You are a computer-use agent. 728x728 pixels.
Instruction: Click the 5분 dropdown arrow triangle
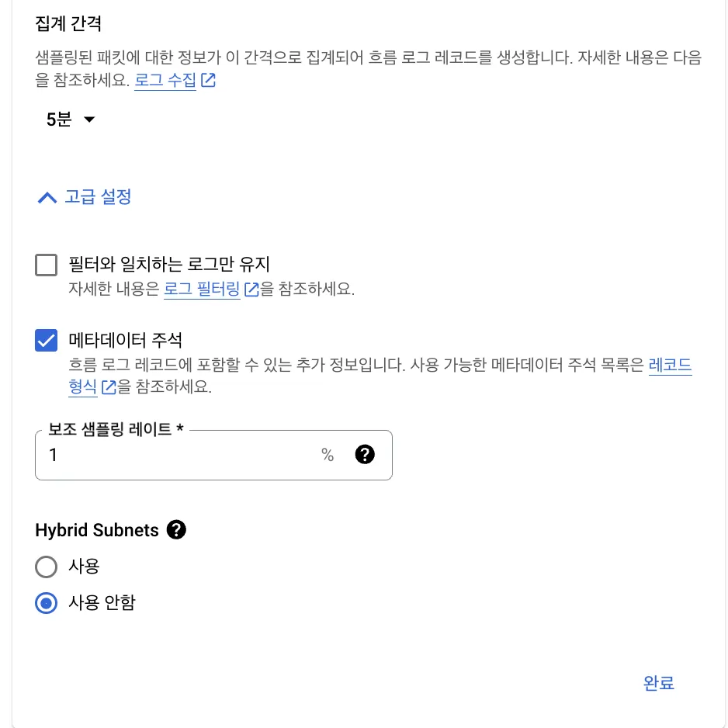click(89, 120)
